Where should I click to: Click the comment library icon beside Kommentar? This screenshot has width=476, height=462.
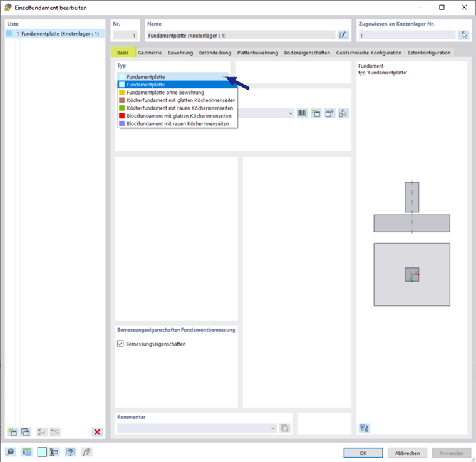[x=284, y=428]
